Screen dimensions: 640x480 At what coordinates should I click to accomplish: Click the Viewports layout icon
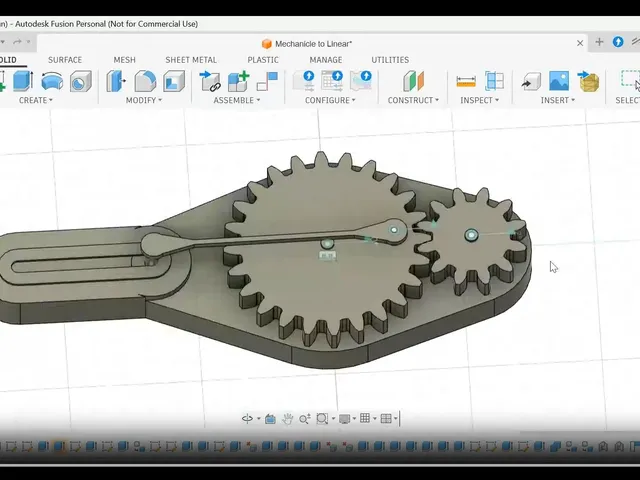(x=386, y=418)
